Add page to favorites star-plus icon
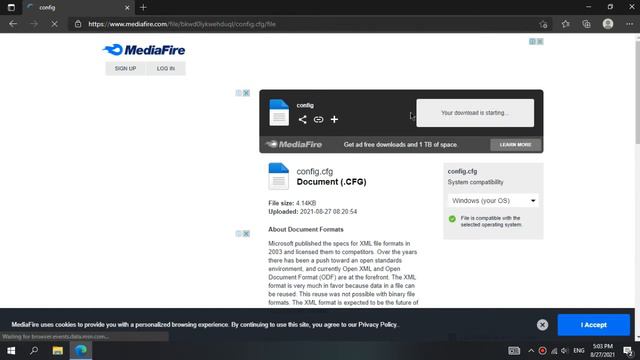The height and width of the screenshot is (360, 640). (x=543, y=24)
